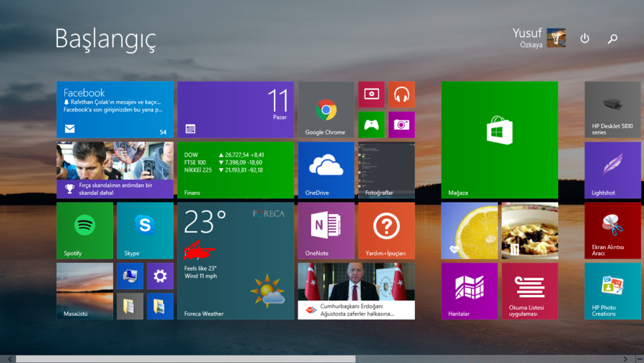Open the blue File Explorer tile
Viewport: 644px width, 363px height.
[160, 306]
